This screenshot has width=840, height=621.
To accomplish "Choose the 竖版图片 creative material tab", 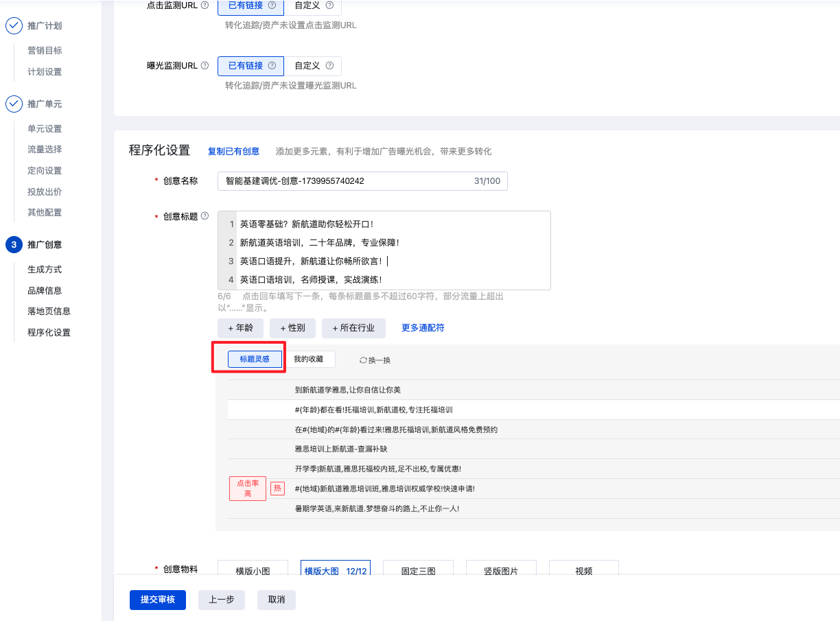I will 500,570.
